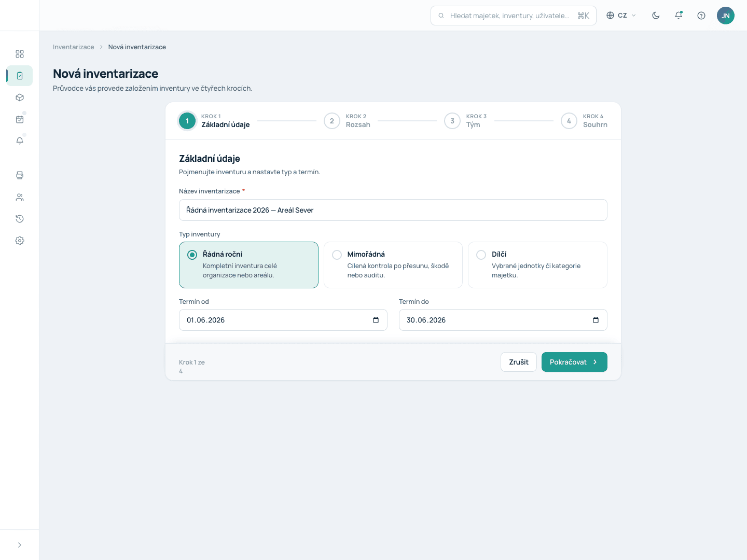Open calendar picker for Termín do
The image size is (747, 560).
point(596,320)
